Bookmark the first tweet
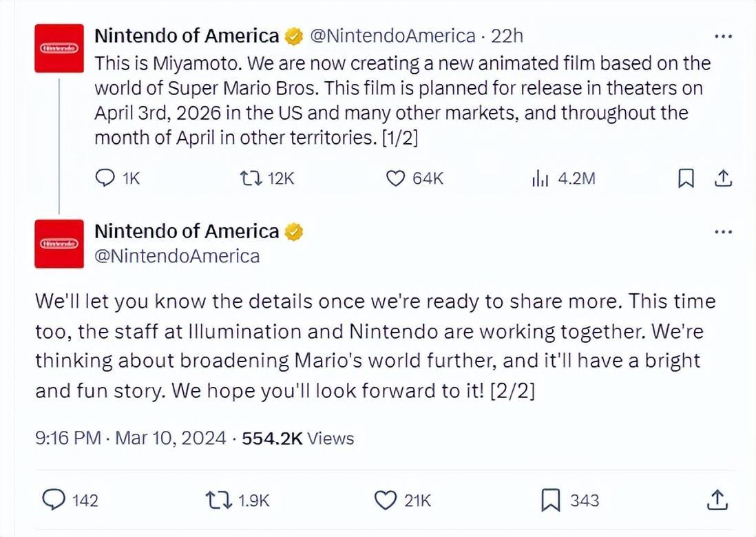The image size is (756, 537). pyautogui.click(x=686, y=179)
